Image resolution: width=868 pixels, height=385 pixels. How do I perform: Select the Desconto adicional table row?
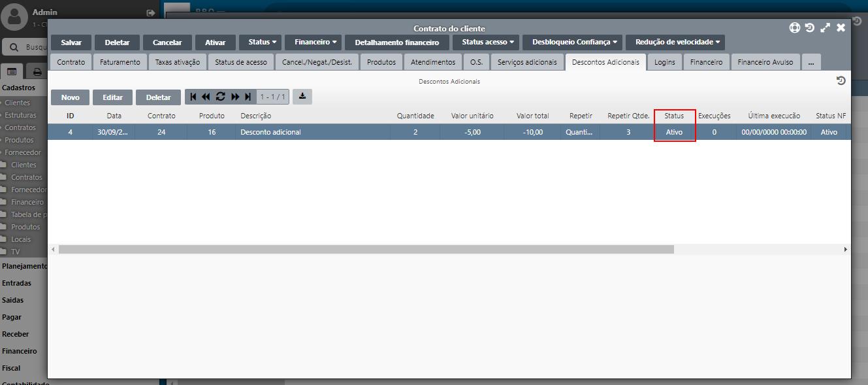(313, 132)
